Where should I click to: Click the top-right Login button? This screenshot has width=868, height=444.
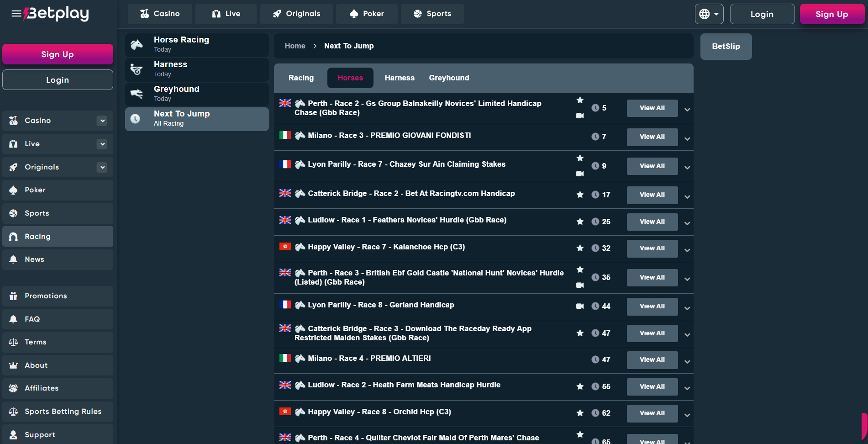click(x=762, y=14)
